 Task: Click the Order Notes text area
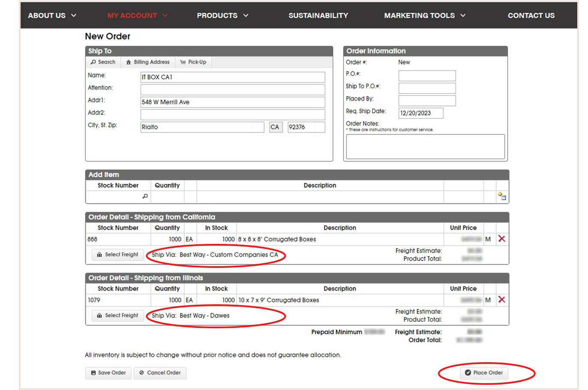point(425,147)
